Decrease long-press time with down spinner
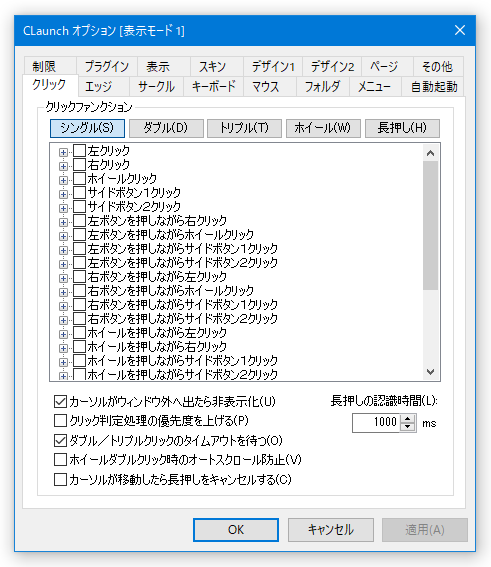Screen dimensions: 491x567 tap(408, 427)
